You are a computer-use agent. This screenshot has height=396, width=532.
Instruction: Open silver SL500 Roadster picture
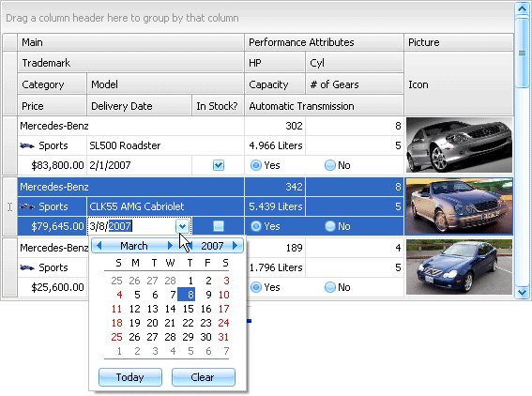click(x=459, y=145)
